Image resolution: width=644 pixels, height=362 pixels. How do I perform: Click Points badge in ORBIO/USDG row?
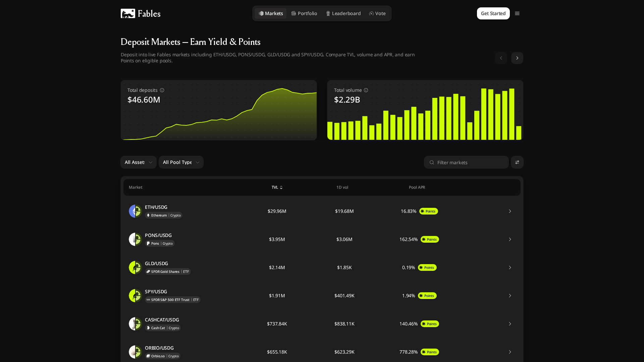pyautogui.click(x=430, y=352)
